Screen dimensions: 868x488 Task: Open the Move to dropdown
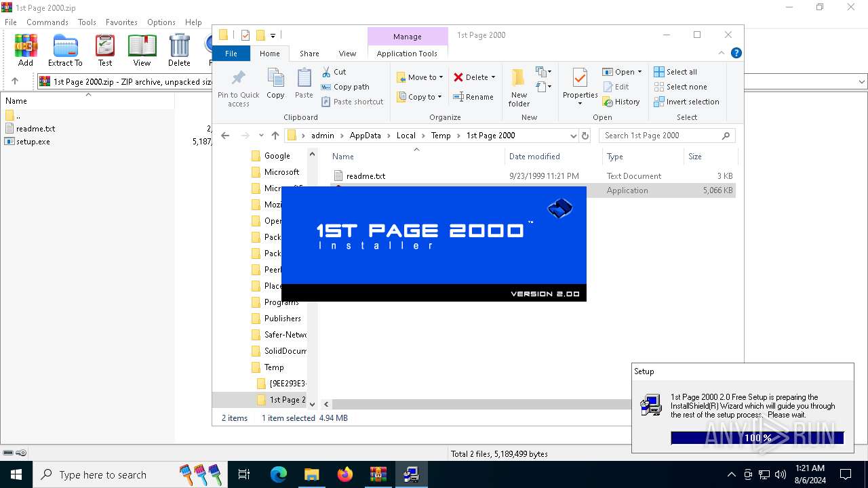(x=420, y=77)
